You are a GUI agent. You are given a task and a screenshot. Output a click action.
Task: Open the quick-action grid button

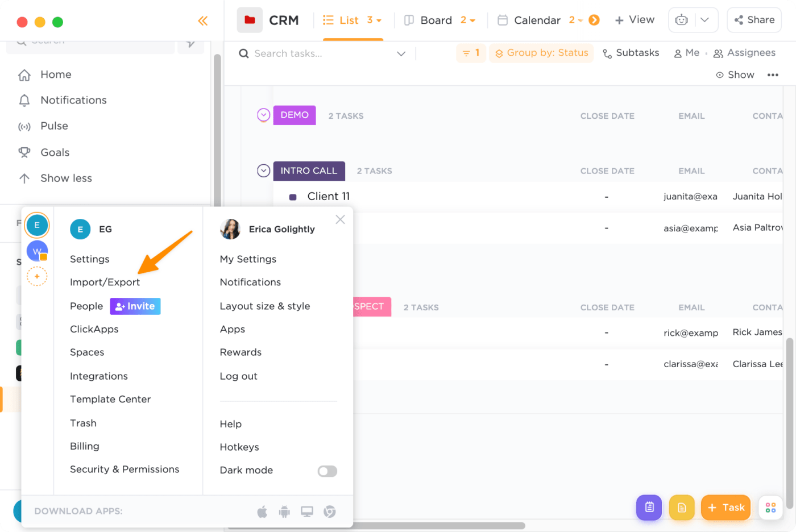pos(770,508)
